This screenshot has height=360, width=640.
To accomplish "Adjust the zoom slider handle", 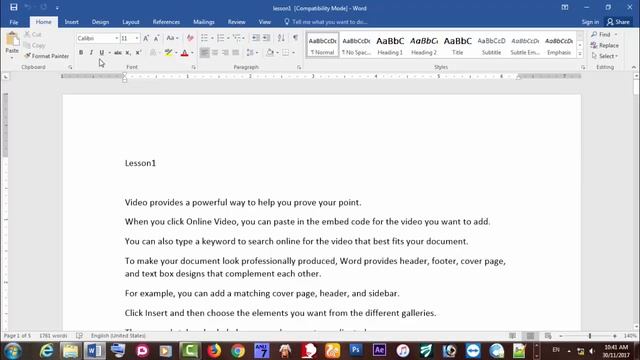I will (x=590, y=336).
